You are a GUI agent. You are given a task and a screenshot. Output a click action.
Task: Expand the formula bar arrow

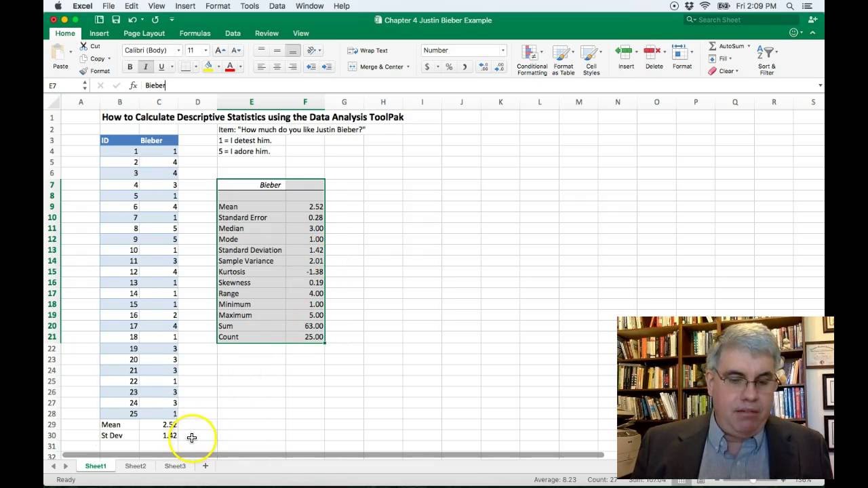click(x=820, y=85)
